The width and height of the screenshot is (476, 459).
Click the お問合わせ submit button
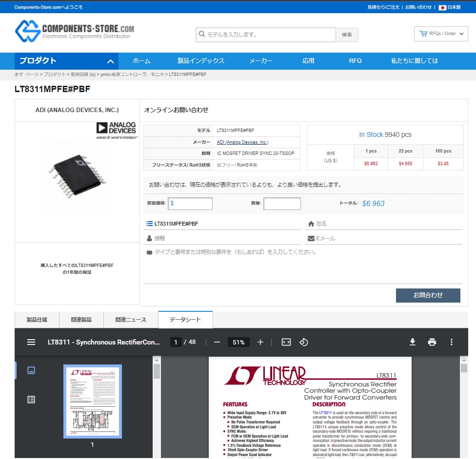coord(428,295)
